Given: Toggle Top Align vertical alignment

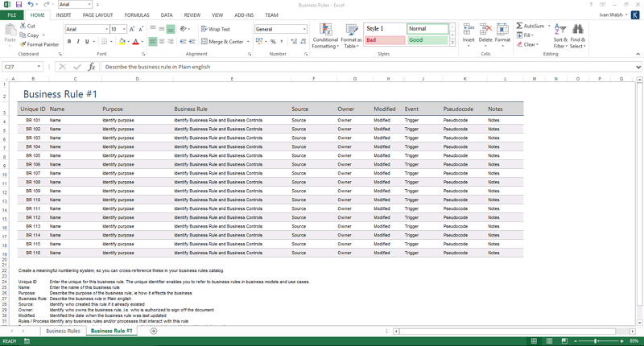Looking at the screenshot, I should [x=153, y=29].
